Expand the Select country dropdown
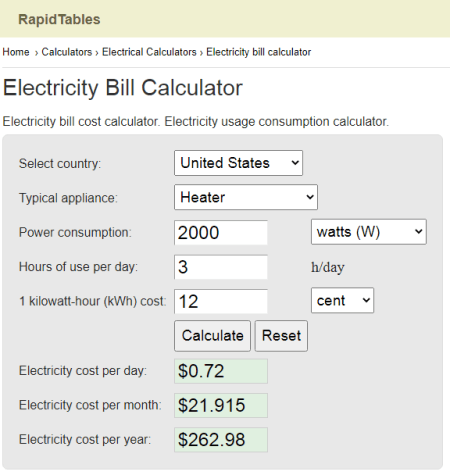This screenshot has width=450, height=475. point(238,163)
